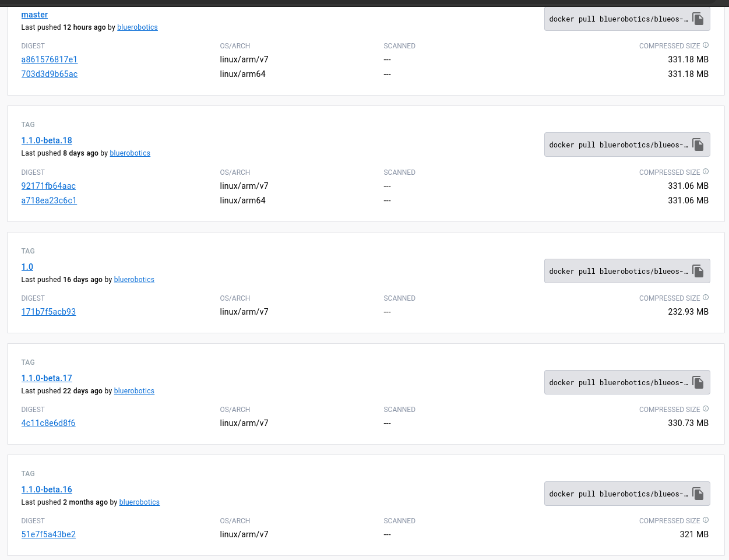Image resolution: width=729 pixels, height=560 pixels.
Task: View digest 92171fb64aac details
Action: coord(48,186)
